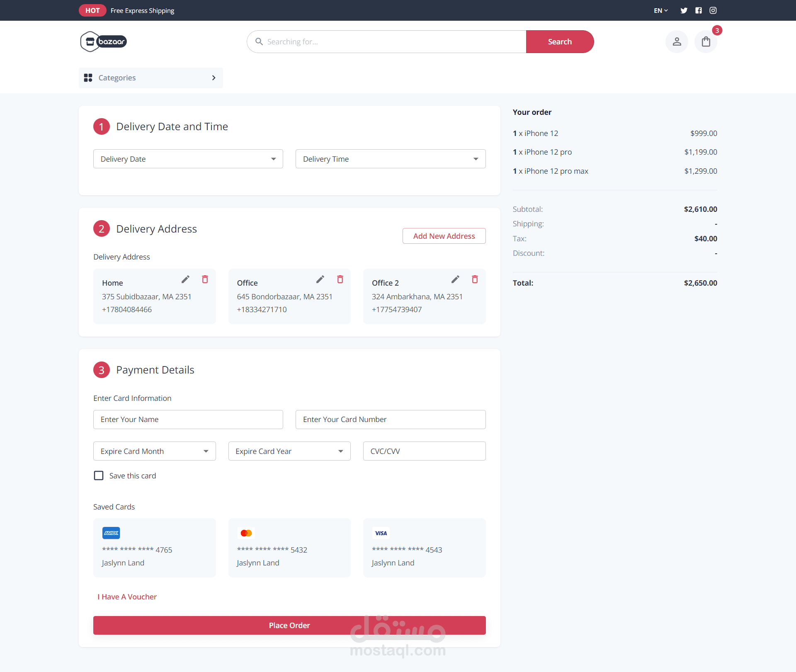Click the Facebook icon in top bar

tap(699, 10)
